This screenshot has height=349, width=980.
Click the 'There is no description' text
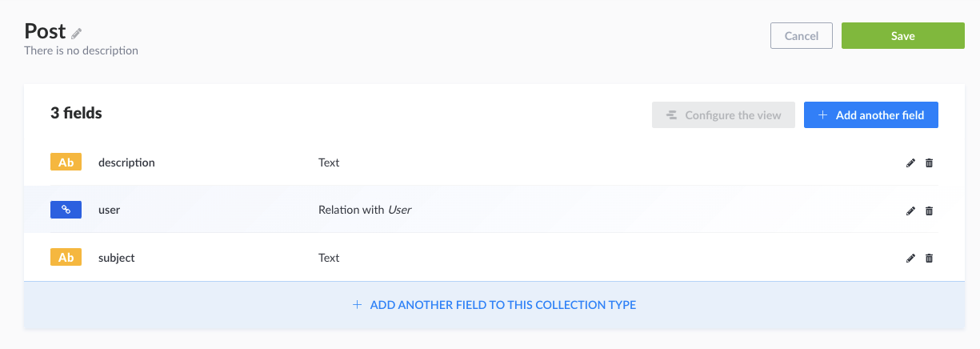[81, 50]
